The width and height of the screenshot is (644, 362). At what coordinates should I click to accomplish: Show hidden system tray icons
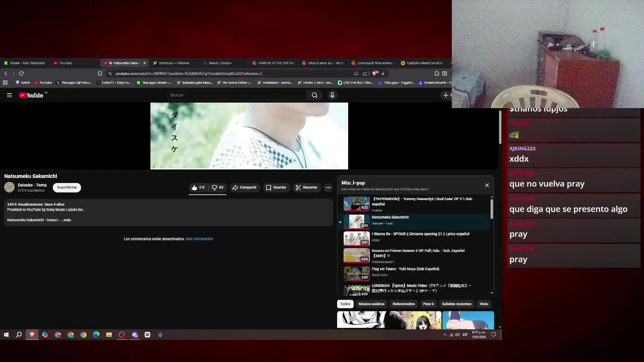coord(444,335)
